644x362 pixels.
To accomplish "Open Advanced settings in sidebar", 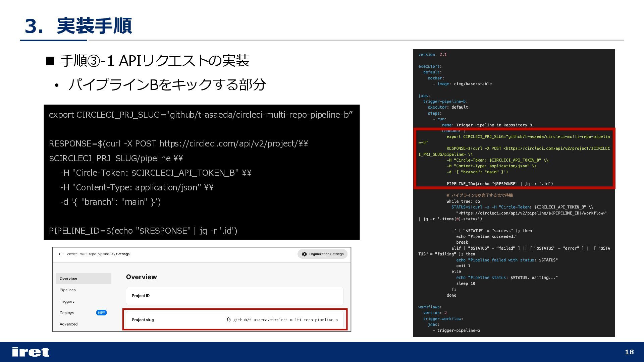I will pos(68,324).
